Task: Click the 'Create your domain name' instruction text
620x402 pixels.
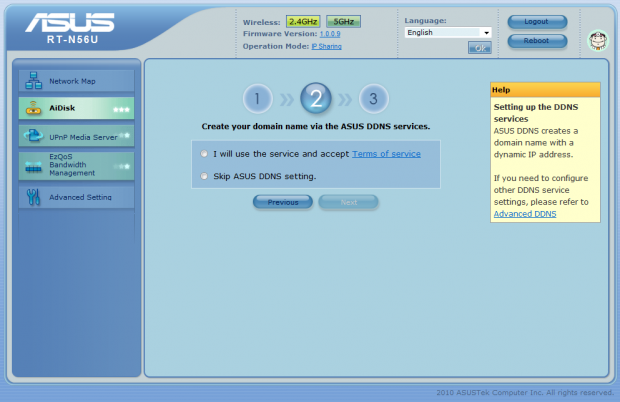Action: click(x=316, y=126)
